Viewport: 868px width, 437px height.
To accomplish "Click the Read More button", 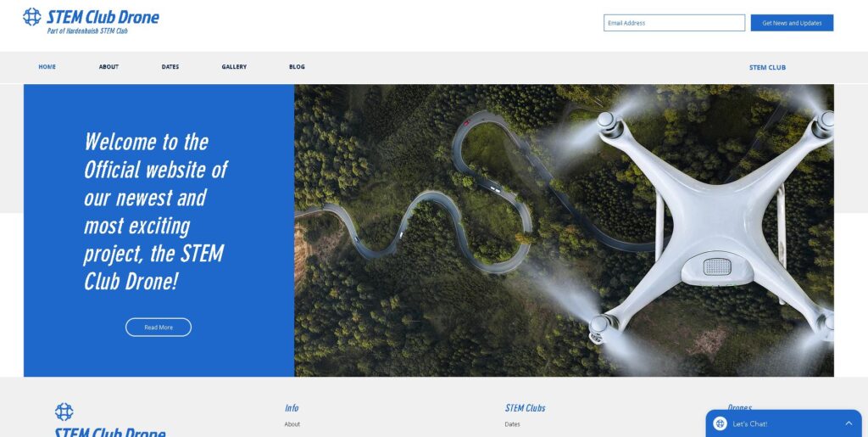I will 159,328.
